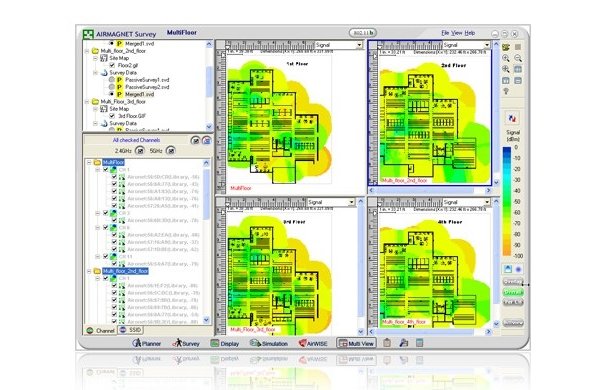Click the green pill button below the legend
The image size is (600, 390).
(x=513, y=292)
